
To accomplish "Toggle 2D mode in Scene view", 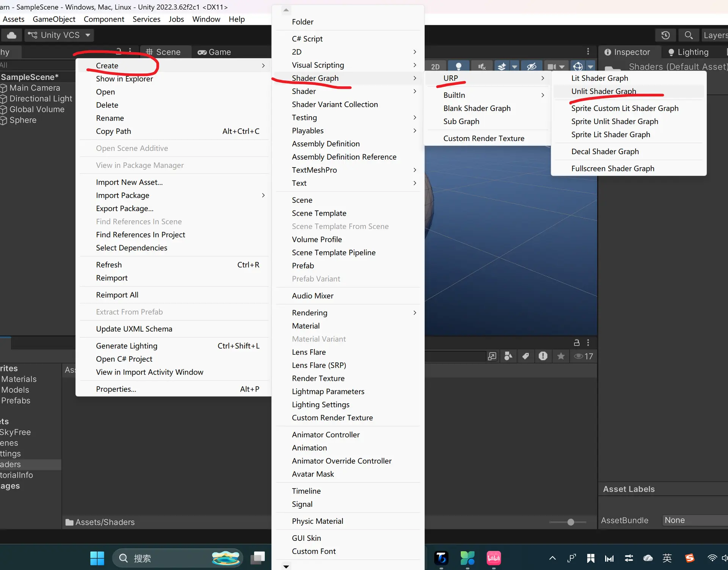I will tap(435, 67).
